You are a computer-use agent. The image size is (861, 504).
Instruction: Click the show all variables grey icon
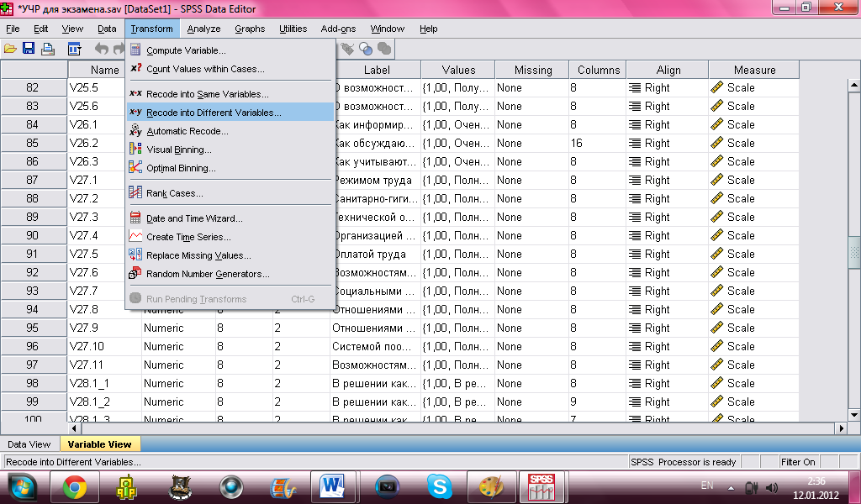384,49
